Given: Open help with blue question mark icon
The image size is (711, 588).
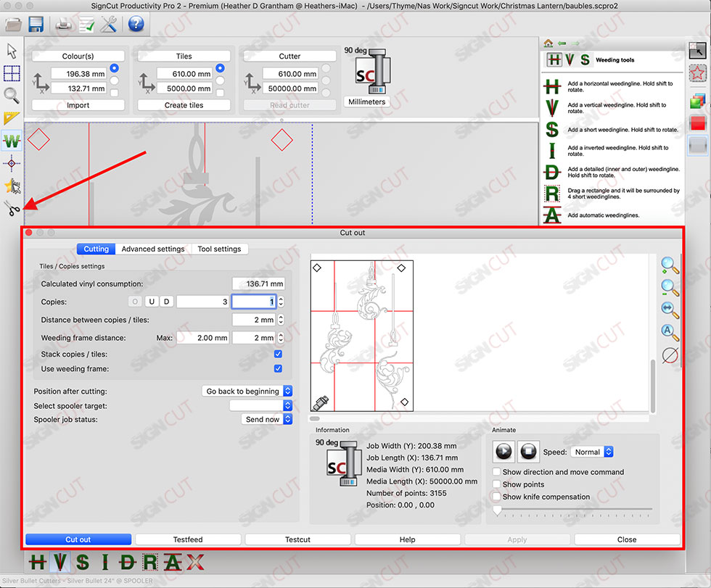Looking at the screenshot, I should (x=136, y=23).
